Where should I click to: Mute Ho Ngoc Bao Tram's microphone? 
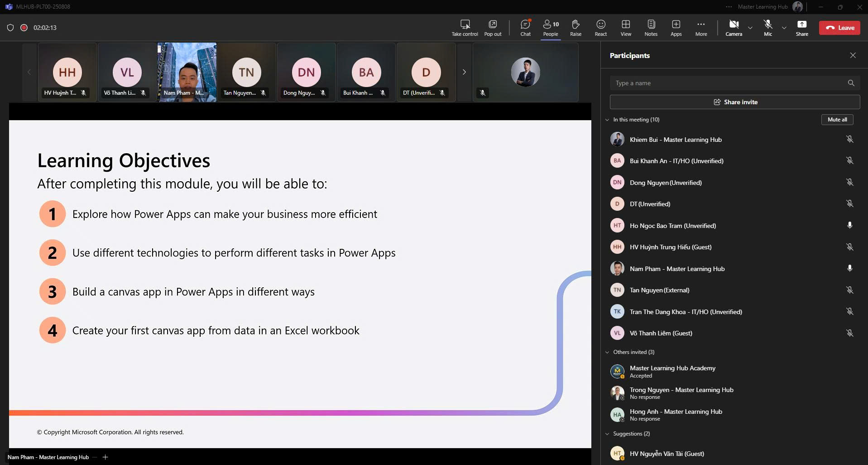tap(850, 225)
